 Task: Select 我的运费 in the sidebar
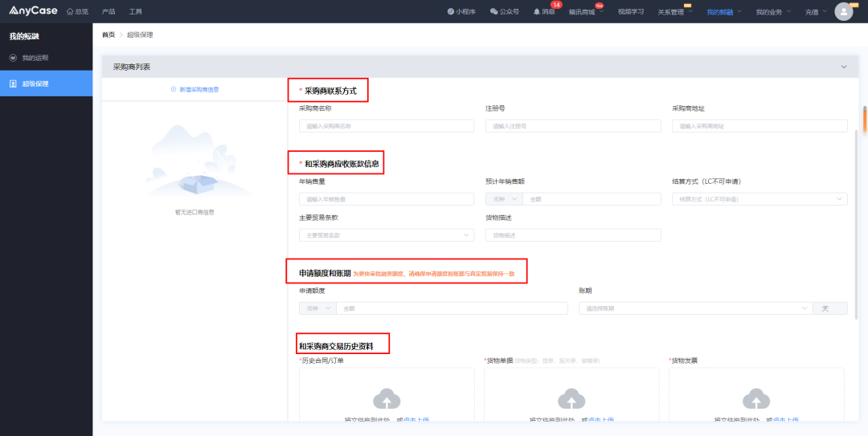35,58
